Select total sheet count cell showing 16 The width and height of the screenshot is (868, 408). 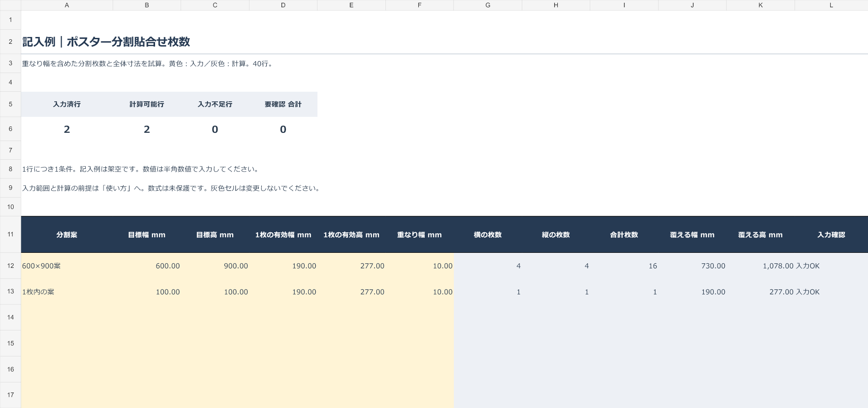pyautogui.click(x=624, y=266)
